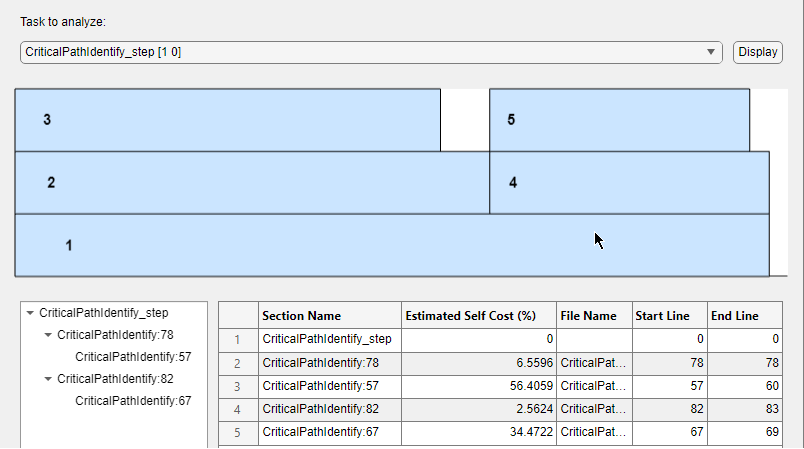This screenshot has width=804, height=449.
Task: Click flame graph block 2
Action: [252, 183]
